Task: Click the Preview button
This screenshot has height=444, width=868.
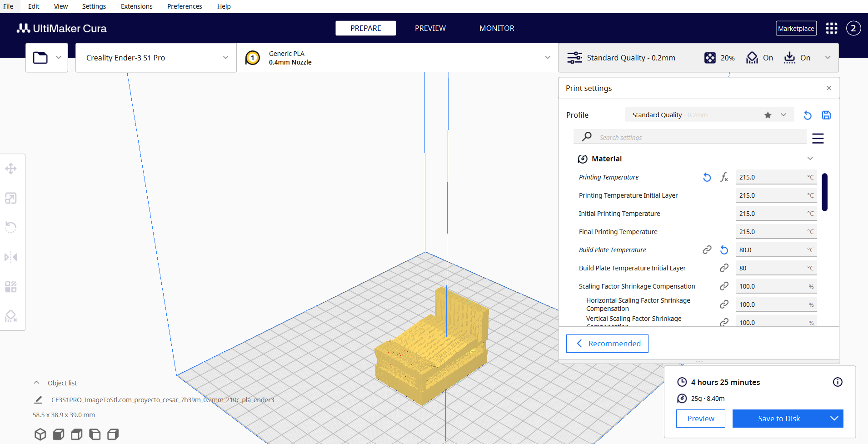Action: (701, 419)
